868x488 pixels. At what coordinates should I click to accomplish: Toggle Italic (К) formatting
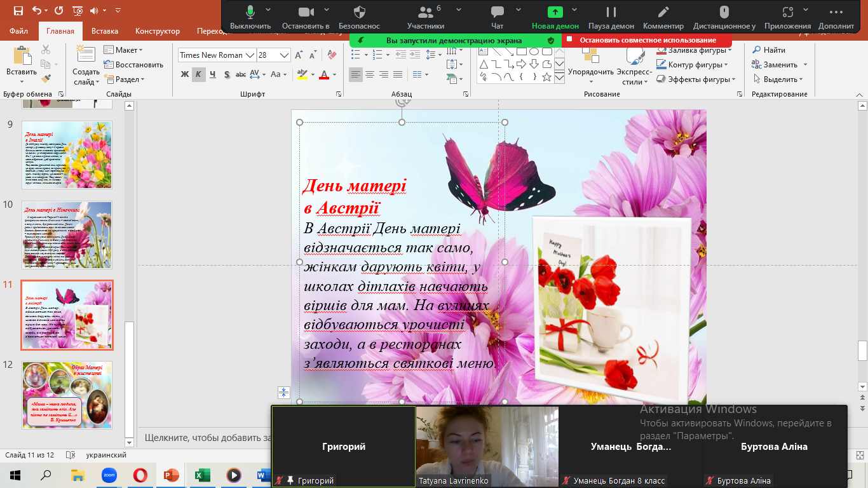(198, 74)
